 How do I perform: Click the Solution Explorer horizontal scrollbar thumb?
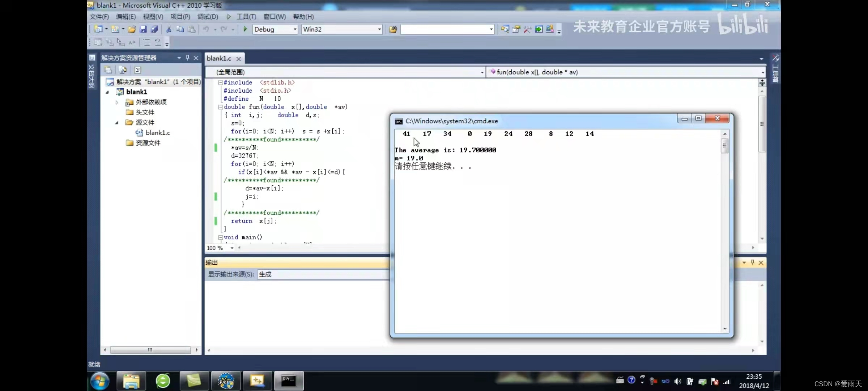pyautogui.click(x=150, y=350)
